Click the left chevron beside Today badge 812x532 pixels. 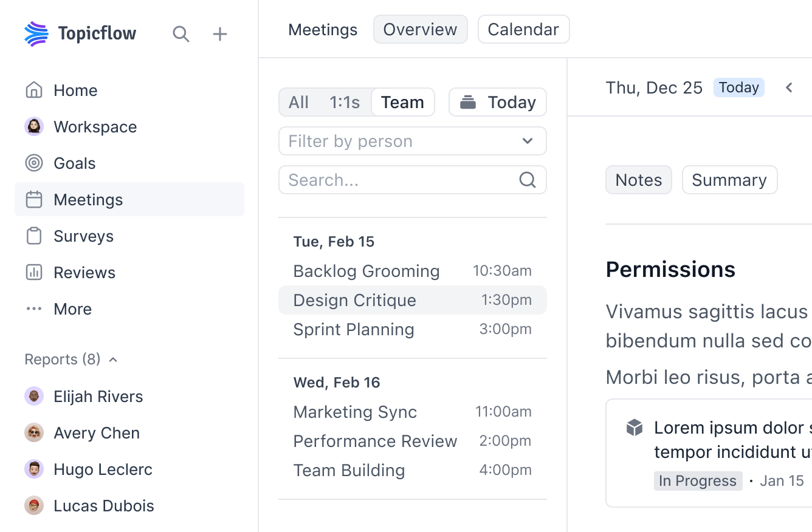coord(788,87)
